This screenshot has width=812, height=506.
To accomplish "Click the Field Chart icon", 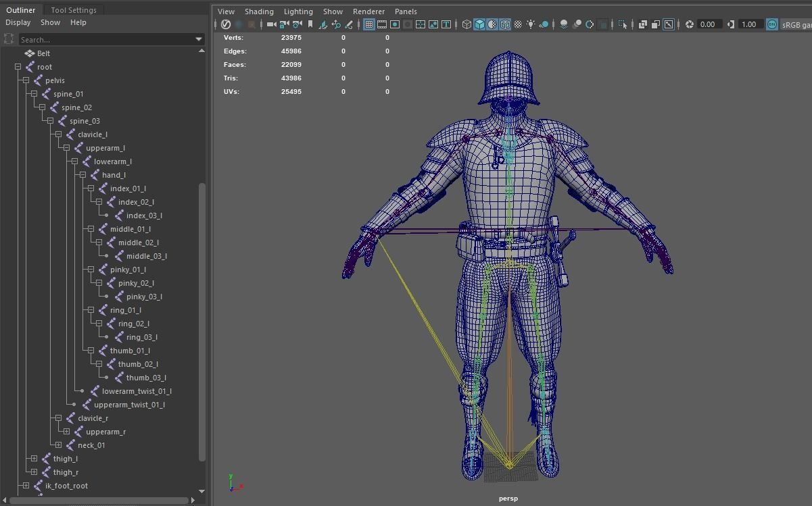I will (x=420, y=24).
